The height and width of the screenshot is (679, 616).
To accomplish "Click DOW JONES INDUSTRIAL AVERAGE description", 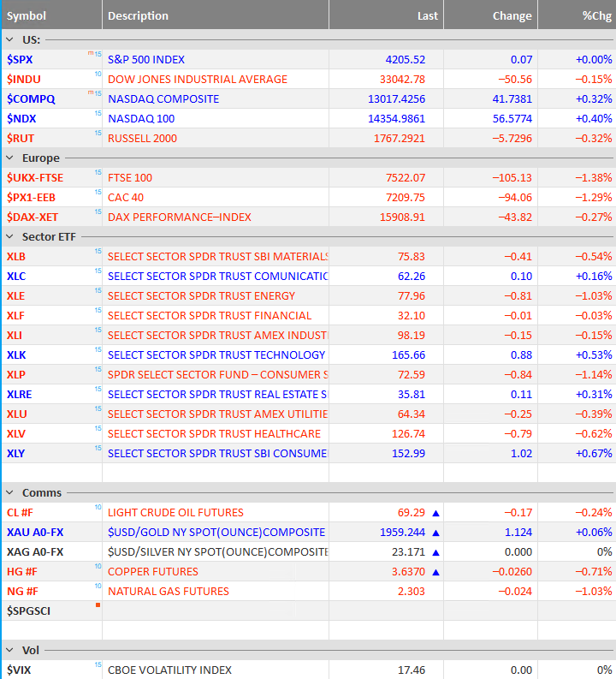I will click(x=198, y=80).
